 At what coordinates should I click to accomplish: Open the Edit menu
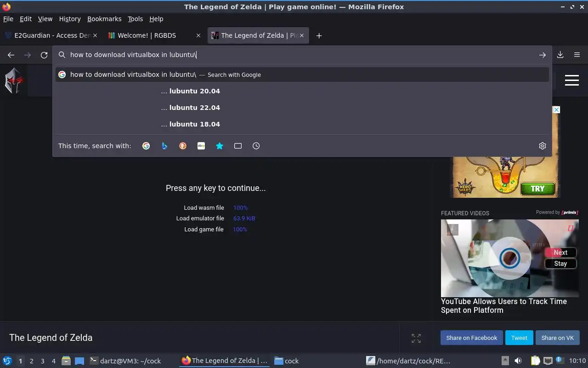[x=26, y=19]
